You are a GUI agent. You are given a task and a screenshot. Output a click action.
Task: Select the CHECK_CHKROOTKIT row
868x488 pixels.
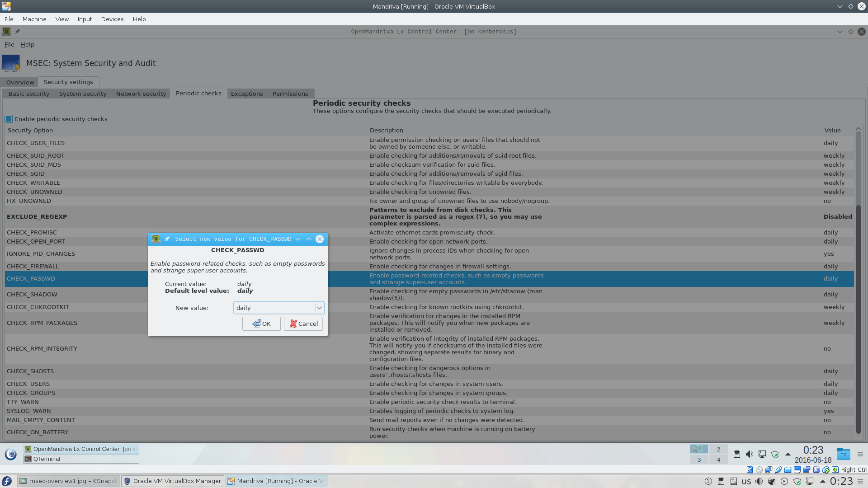pyautogui.click(x=429, y=307)
